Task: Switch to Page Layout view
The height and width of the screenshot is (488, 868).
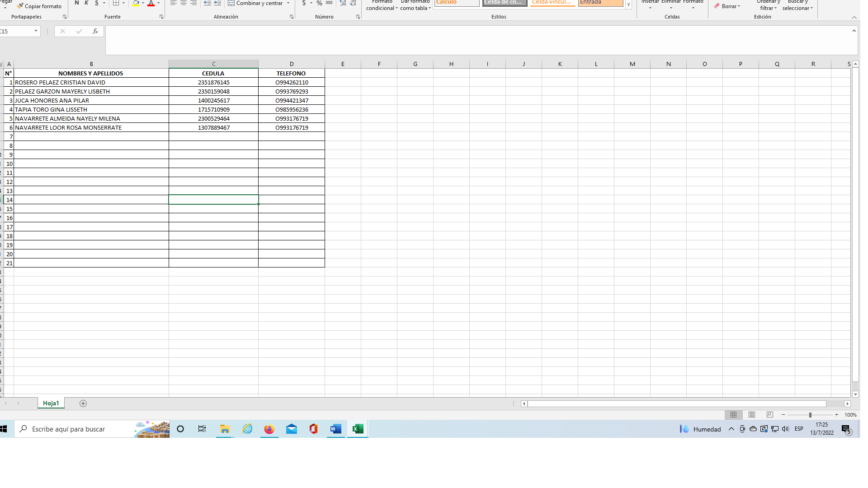Action: pos(752,415)
